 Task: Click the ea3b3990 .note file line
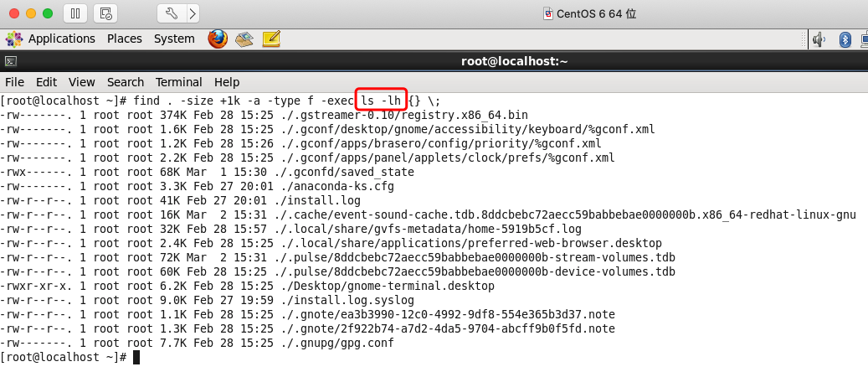[x=307, y=315]
